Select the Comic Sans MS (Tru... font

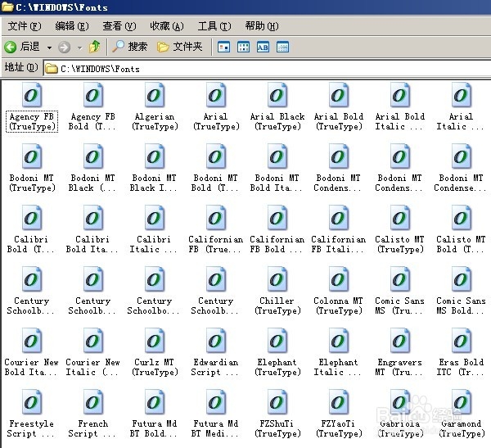[400, 291]
